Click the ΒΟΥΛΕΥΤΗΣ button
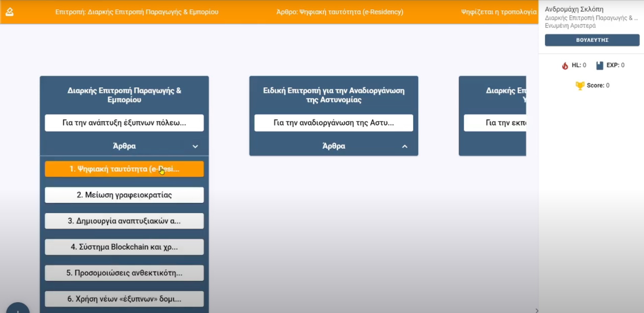644x313 pixels. click(x=592, y=40)
